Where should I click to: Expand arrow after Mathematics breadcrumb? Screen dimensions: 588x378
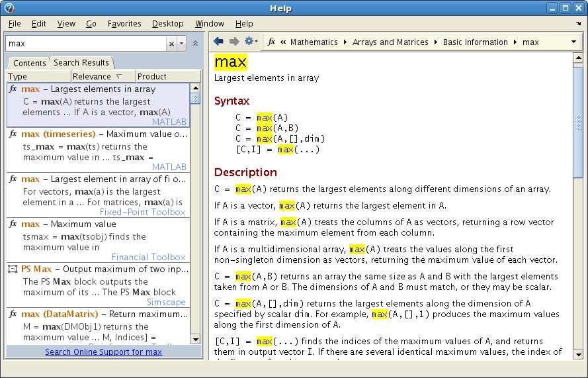pos(345,42)
